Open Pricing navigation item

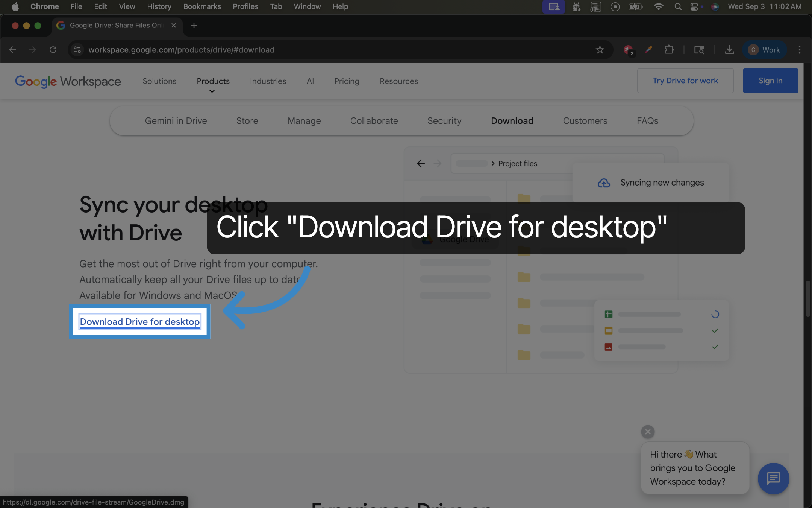[x=347, y=81]
